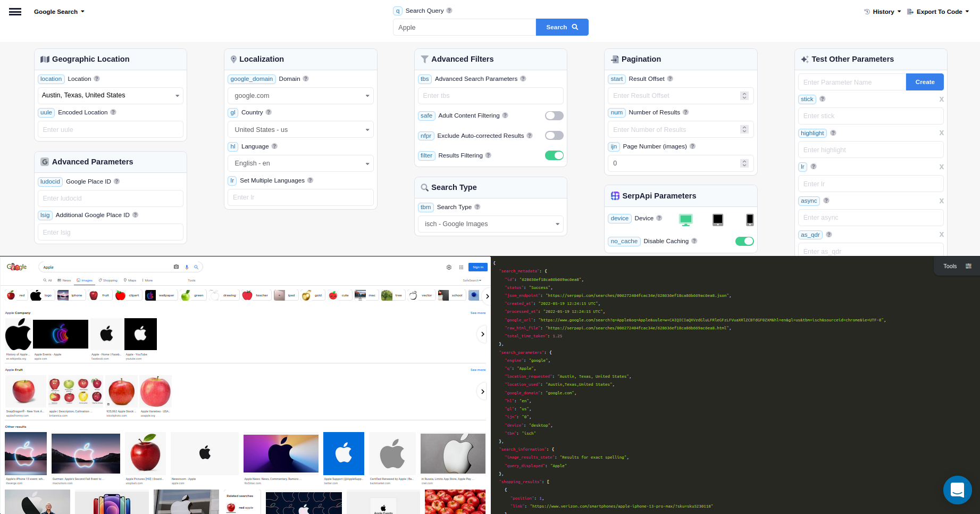Open More tab in Google preview
The width and height of the screenshot is (980, 514).
(147, 280)
